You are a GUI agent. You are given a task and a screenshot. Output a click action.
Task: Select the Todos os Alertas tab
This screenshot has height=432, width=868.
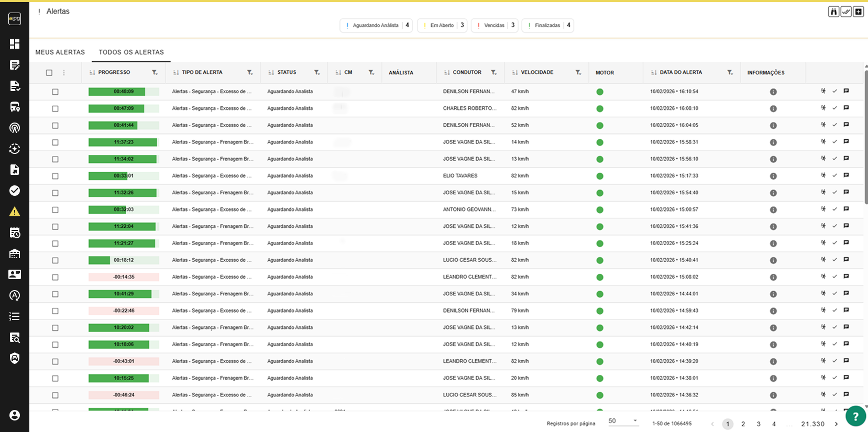131,52
